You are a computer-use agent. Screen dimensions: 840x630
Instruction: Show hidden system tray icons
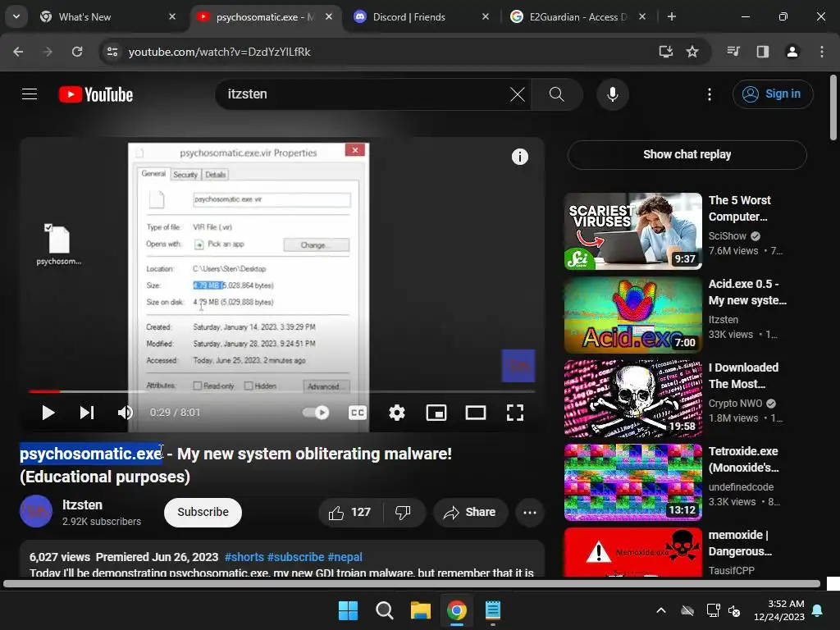tap(661, 610)
